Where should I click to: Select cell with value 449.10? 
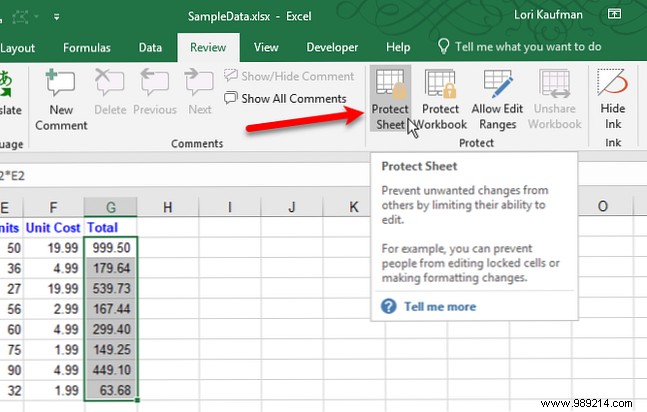tap(111, 370)
